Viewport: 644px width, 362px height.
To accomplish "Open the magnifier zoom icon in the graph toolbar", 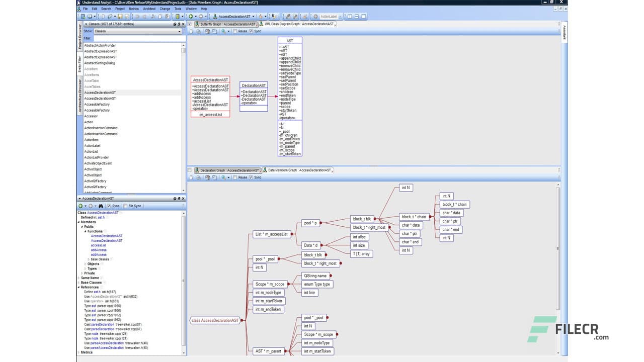I will (223, 31).
